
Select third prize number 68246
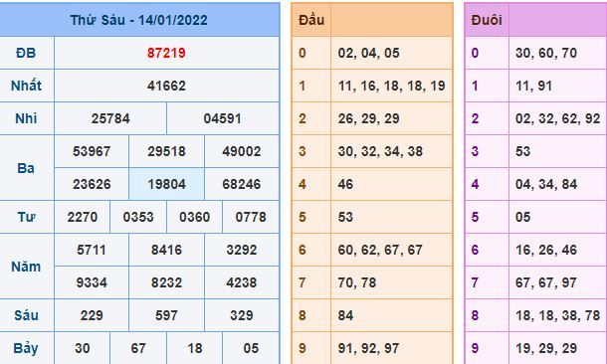coord(242,185)
